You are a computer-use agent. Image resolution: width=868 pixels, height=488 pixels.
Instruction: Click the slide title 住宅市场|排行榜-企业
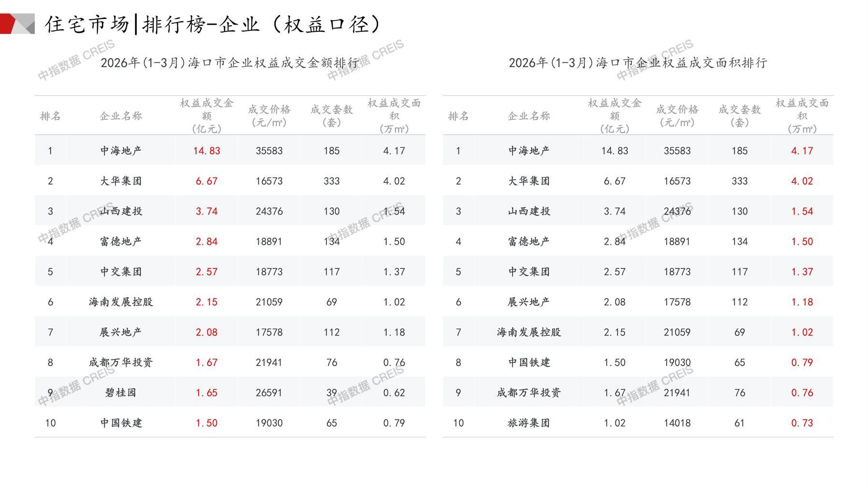click(213, 24)
